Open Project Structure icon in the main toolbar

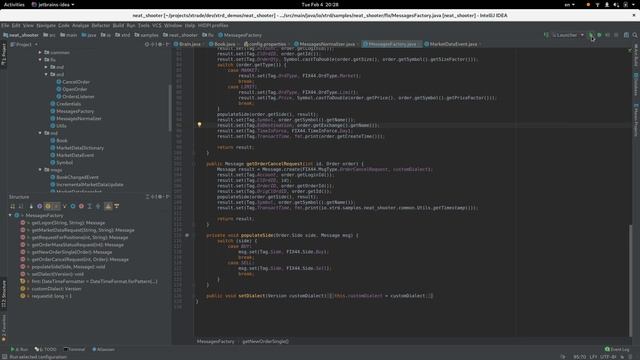click(x=626, y=35)
